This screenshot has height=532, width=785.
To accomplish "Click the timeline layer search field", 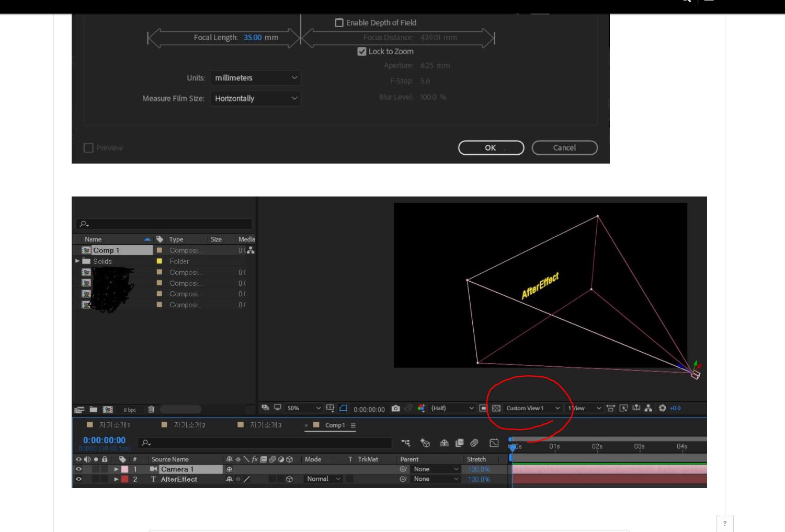I will (265, 443).
